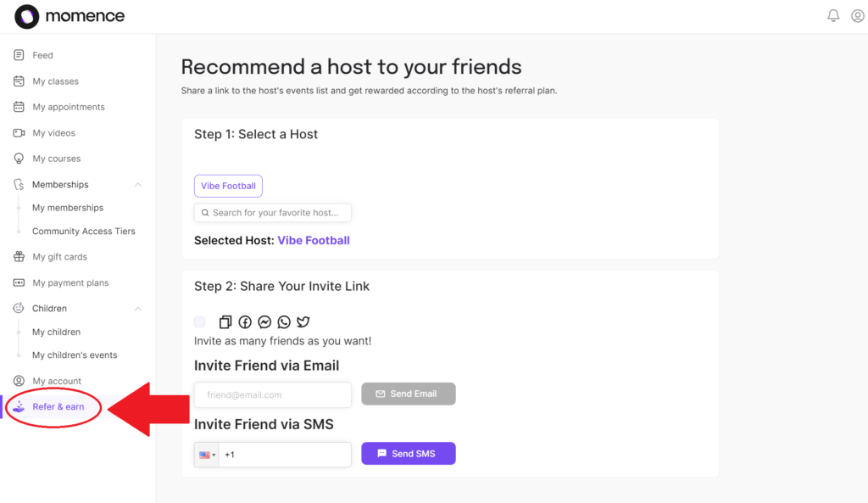Open My gift cards page
Viewport: 868px width, 503px height.
[59, 257]
